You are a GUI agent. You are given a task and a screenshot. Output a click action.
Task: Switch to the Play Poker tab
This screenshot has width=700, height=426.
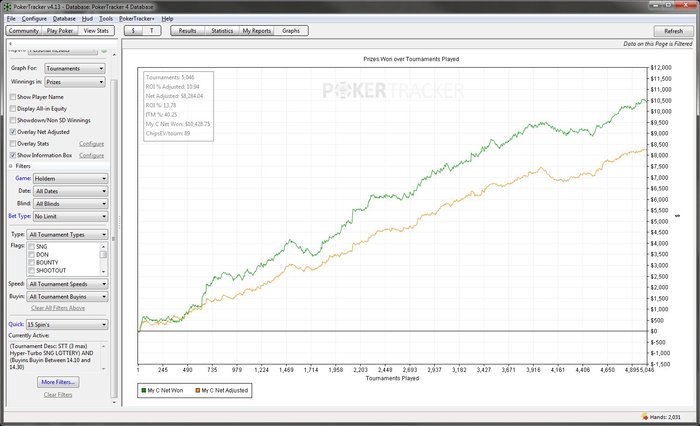60,31
